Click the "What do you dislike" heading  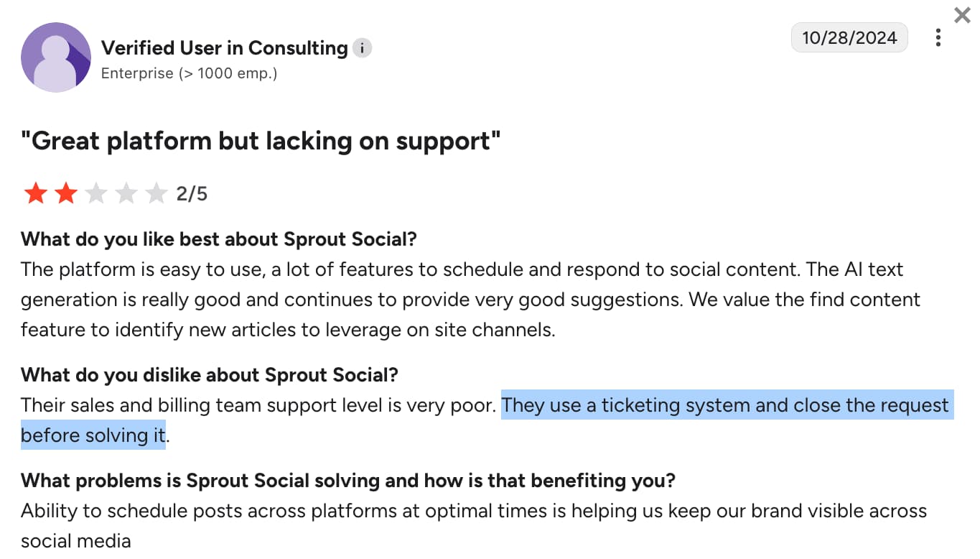click(x=209, y=374)
